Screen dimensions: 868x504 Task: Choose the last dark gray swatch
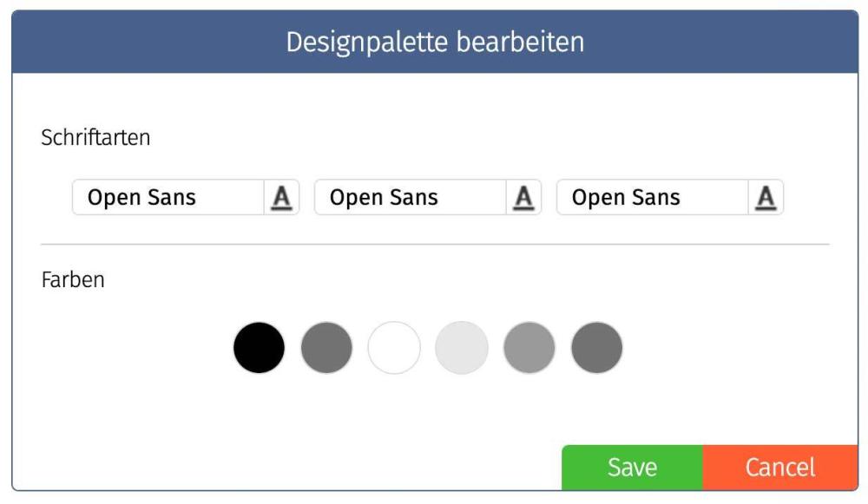click(x=597, y=348)
